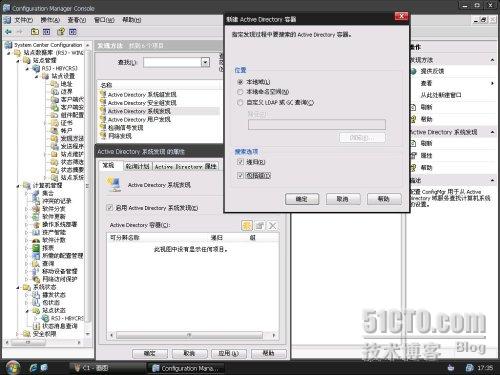Click 取消 in the new Active Directory container dialog

tap(343, 199)
